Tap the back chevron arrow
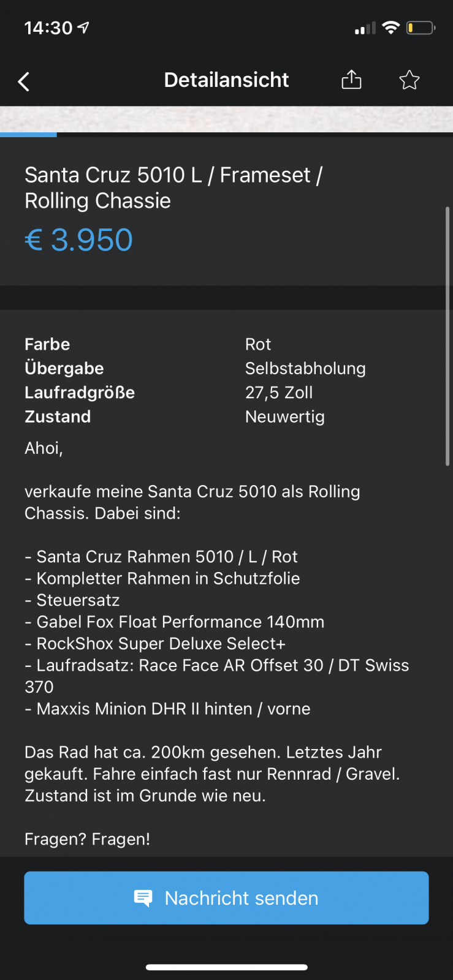The height and width of the screenshot is (980, 453). (x=24, y=81)
